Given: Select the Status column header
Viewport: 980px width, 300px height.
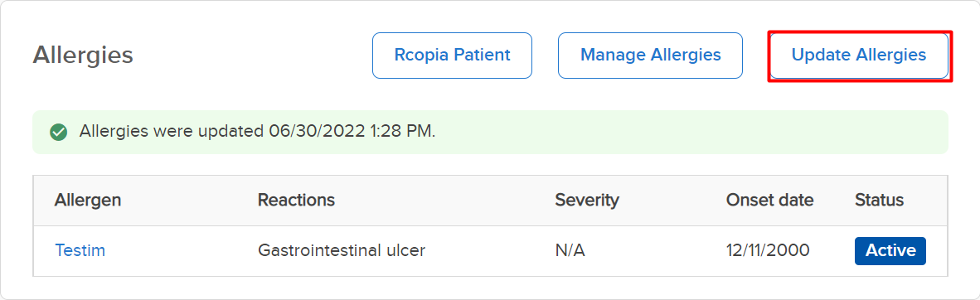Looking at the screenshot, I should 879,200.
